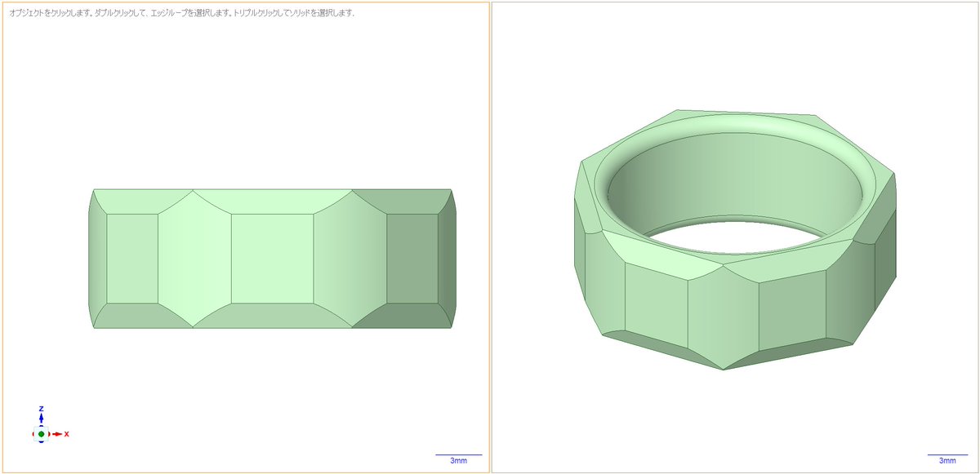980x474 pixels.
Task: Click the 3mm scale bar in right viewport
Action: tap(947, 458)
